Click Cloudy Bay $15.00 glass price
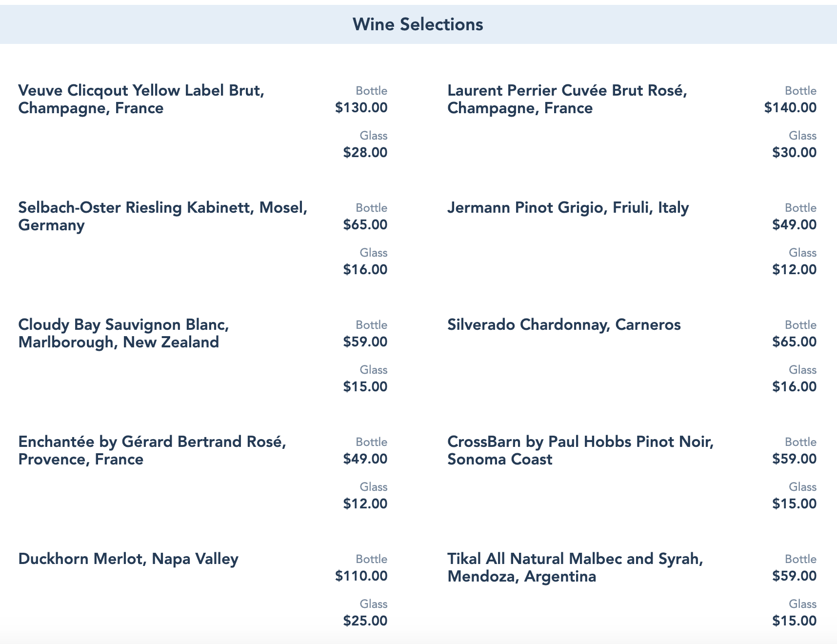The height and width of the screenshot is (644, 837). pos(365,387)
